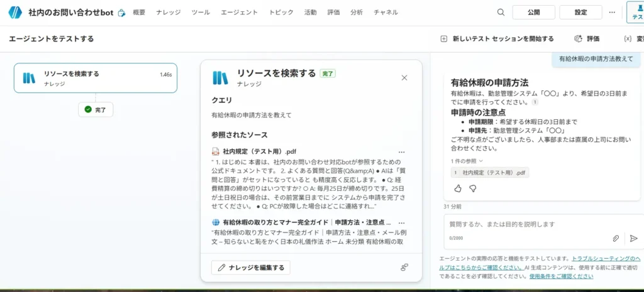Open the search magnifier in the top bar
644x292 pixels.
(x=501, y=12)
